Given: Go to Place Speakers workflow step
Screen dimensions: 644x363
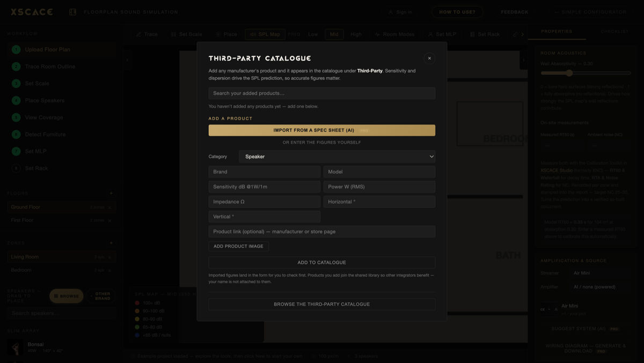Looking at the screenshot, I should pyautogui.click(x=61, y=100).
